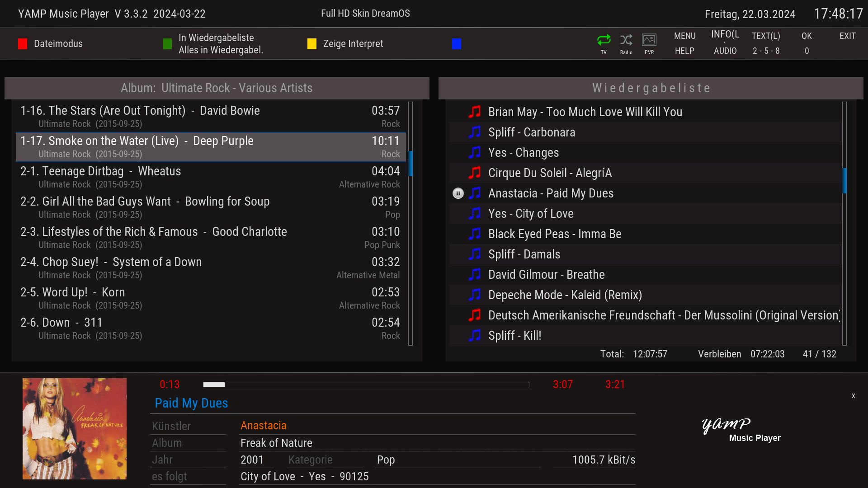Click the playback progress bar

pos(366,385)
